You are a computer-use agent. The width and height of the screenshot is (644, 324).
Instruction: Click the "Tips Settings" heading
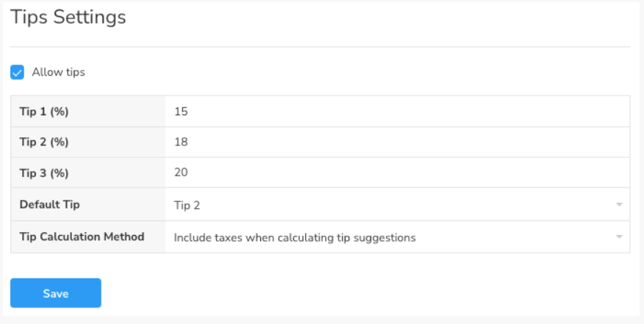pyautogui.click(x=68, y=17)
